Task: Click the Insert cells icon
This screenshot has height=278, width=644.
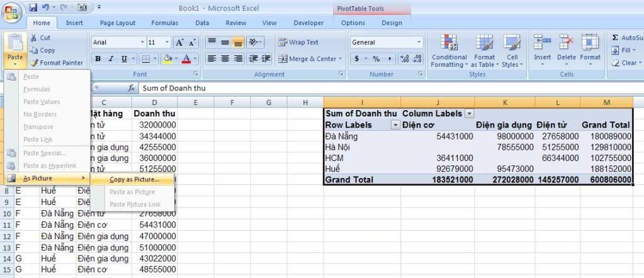Action: click(542, 50)
